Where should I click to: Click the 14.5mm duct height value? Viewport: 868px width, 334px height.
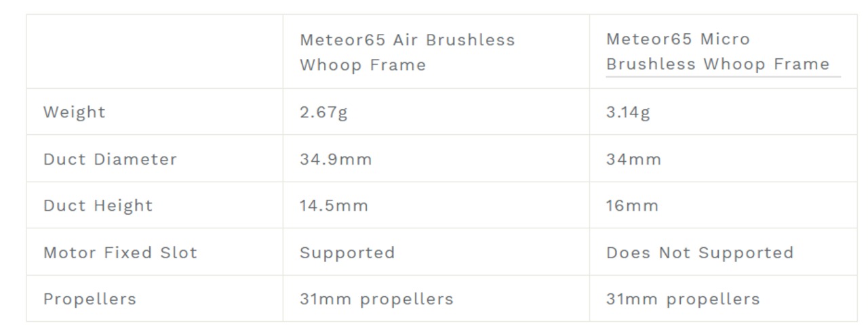coord(334,206)
